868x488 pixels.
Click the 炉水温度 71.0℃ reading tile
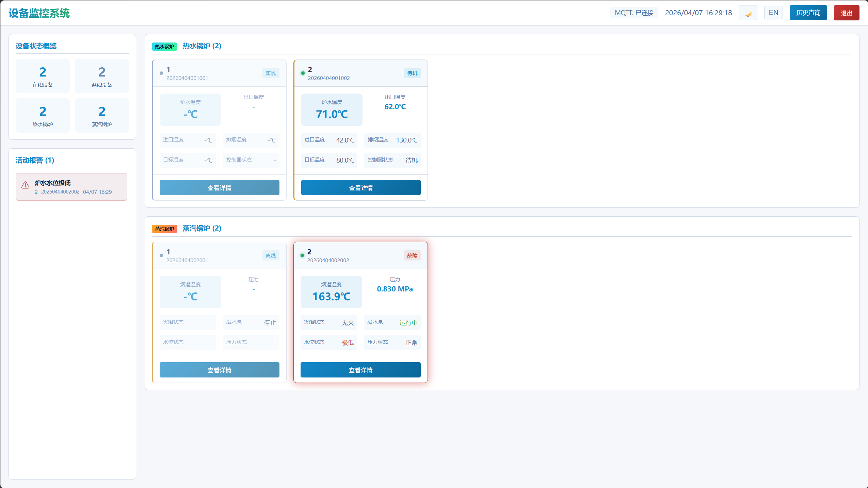pos(332,110)
